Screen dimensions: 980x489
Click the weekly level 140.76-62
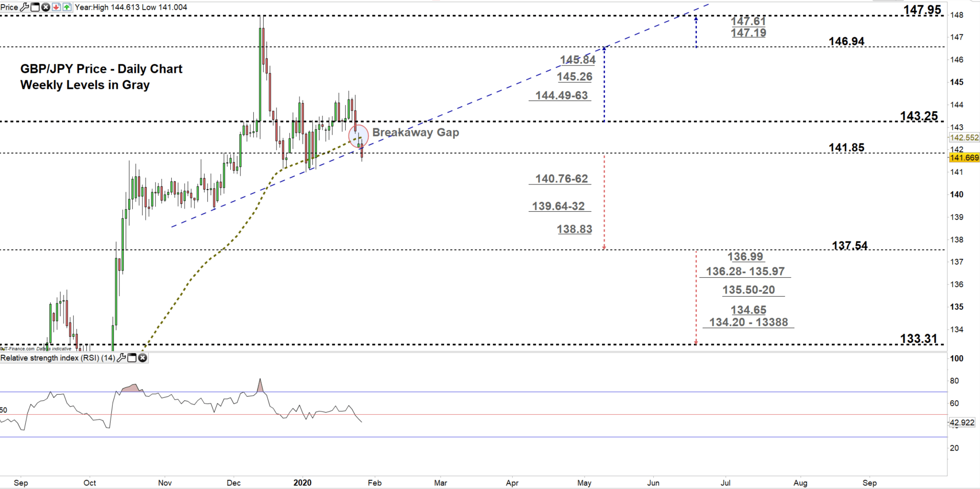coord(562,179)
